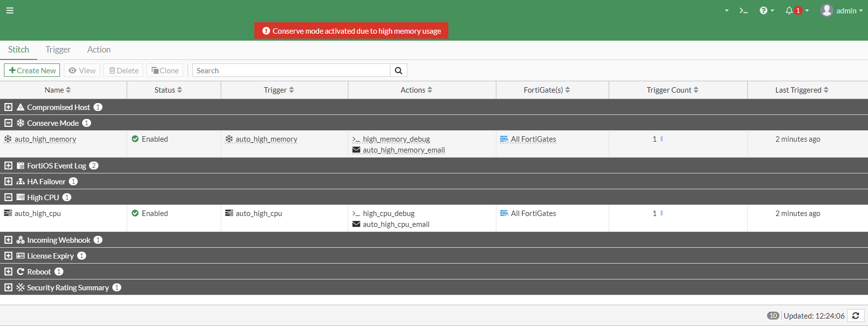Click the alert icon in conserve mode banner
This screenshot has width=868, height=326.
point(266,31)
